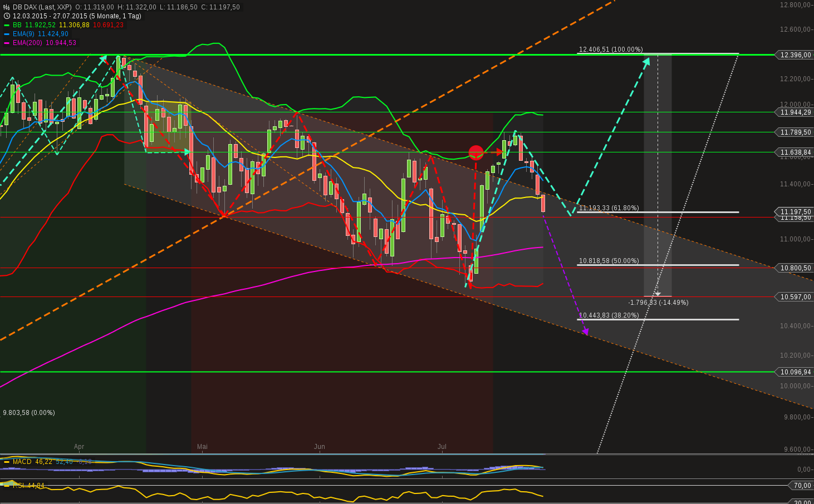Click the RSI indicator label
The width and height of the screenshot is (814, 504).
click(x=18, y=486)
